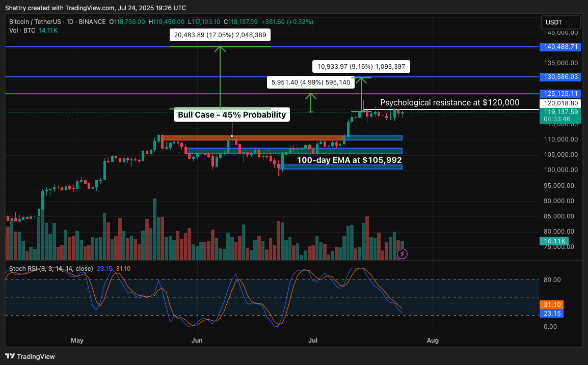Screen dimensions: 588x365
Task: Select the 130,586.03 price level label
Action: 560,77
